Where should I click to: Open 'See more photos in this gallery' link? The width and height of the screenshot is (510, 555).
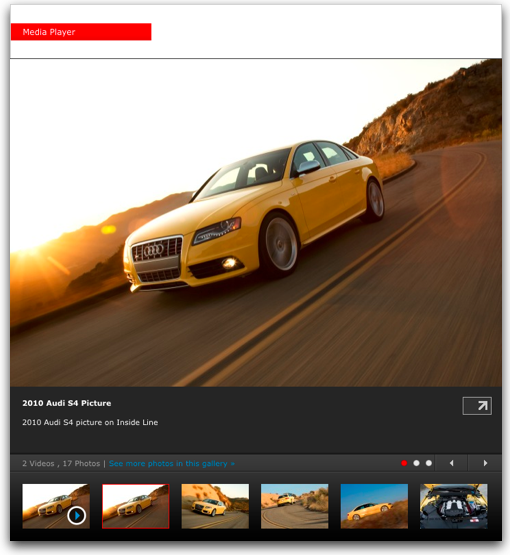[172, 464]
